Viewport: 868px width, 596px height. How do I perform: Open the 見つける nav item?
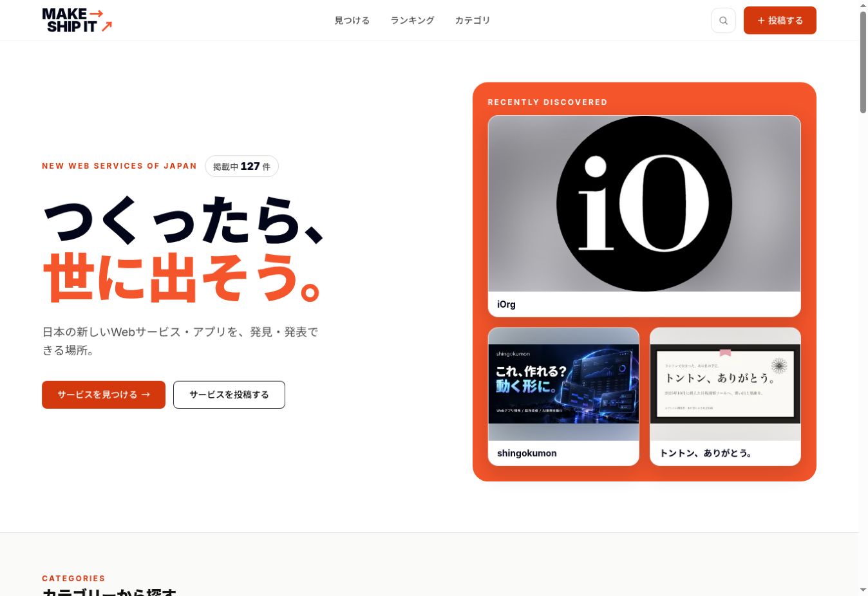coord(352,21)
